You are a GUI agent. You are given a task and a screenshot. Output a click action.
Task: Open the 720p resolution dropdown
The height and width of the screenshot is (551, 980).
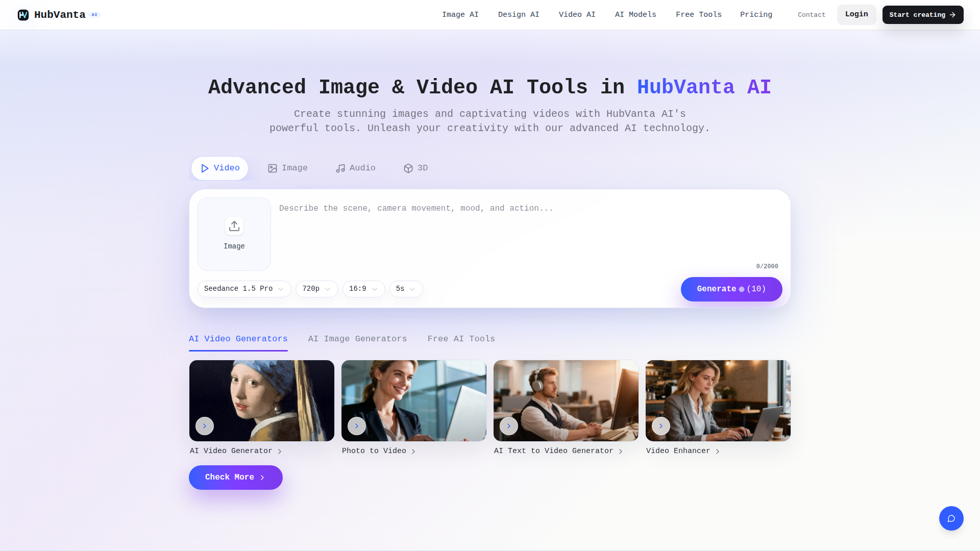pyautogui.click(x=317, y=289)
